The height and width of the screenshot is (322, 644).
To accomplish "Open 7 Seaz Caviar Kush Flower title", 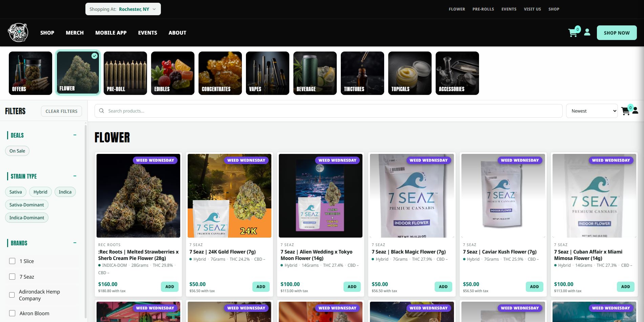I will point(500,252).
